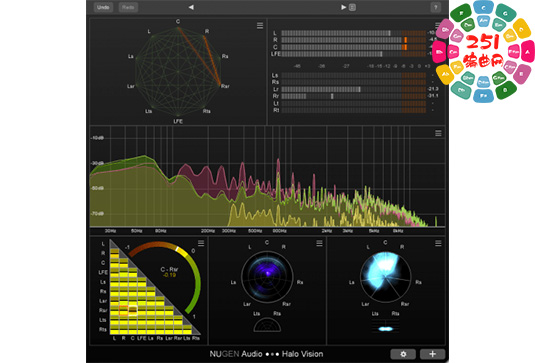Screen dimensions: 535x363
Task: Click the 500Hz frequency label
Action: click(x=255, y=231)
